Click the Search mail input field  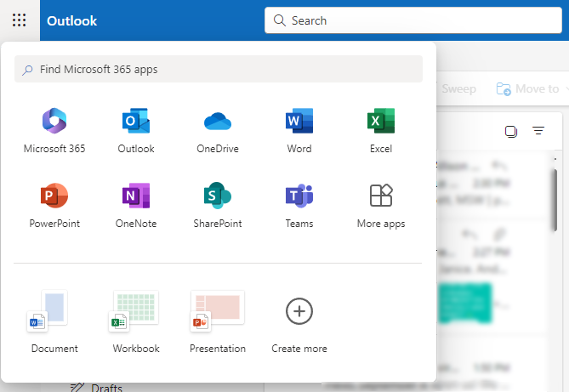coord(413,20)
